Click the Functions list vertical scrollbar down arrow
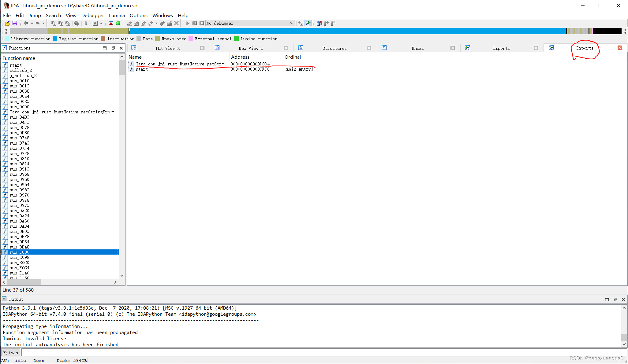This screenshot has height=364, width=628. [x=122, y=276]
